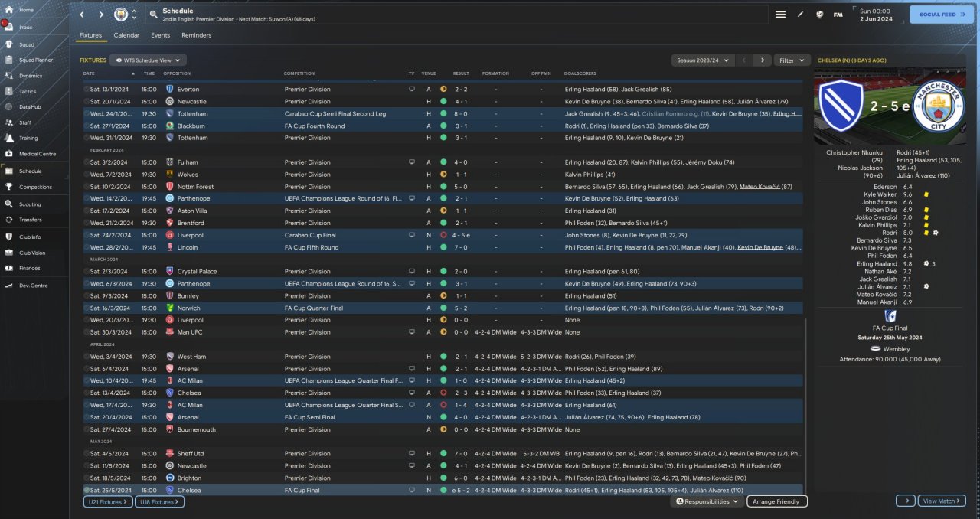980x519 pixels.
Task: Select the Carabao Cup Final Liverpool row marker
Action: point(87,235)
